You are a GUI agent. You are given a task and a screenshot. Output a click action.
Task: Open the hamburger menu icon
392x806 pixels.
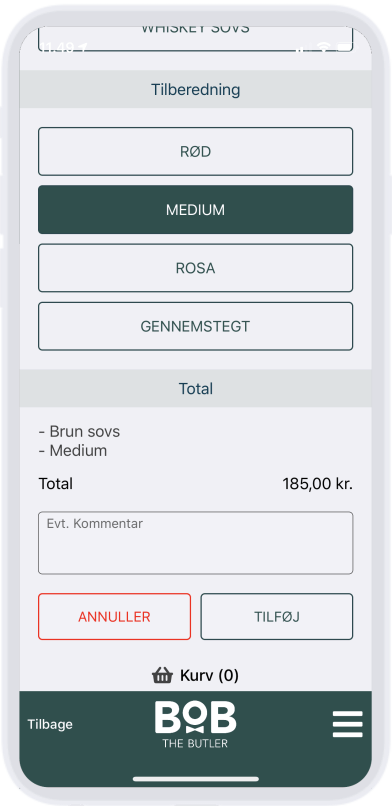(x=347, y=724)
